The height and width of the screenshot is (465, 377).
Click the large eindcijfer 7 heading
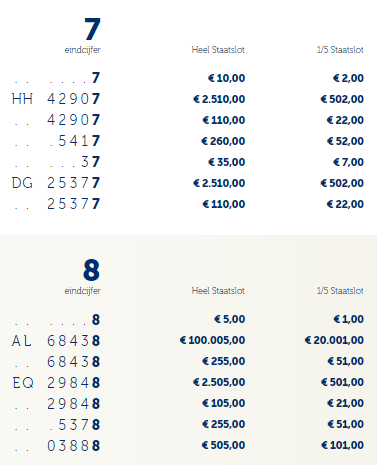(92, 29)
